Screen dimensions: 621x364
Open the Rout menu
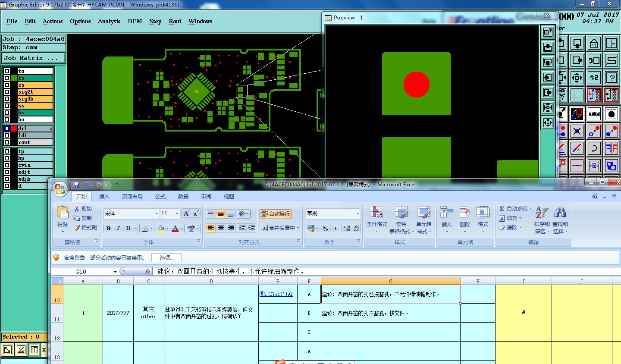click(x=175, y=21)
